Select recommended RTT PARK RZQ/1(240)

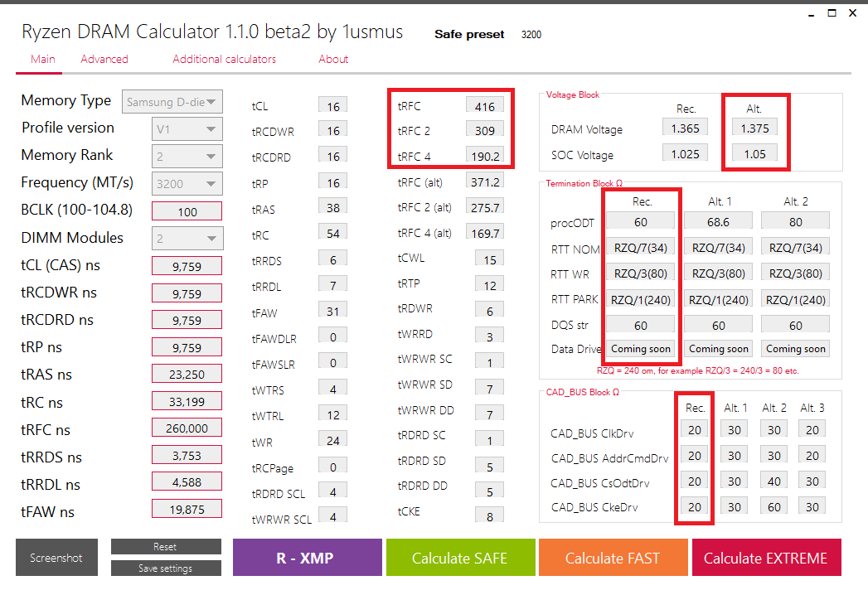[641, 299]
